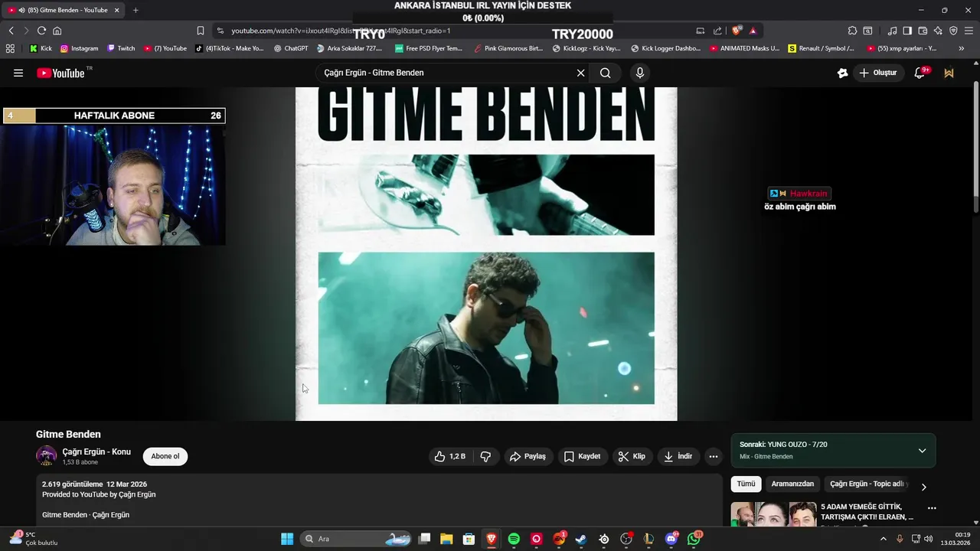
Task: Download the video with the İndir button
Action: click(x=678, y=456)
